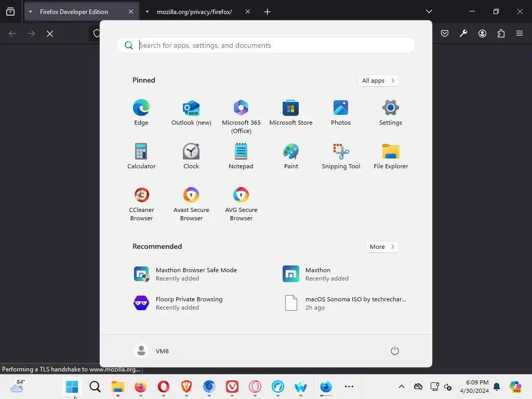This screenshot has width=532, height=399.
Task: Expand All apps list
Action: [378, 81]
